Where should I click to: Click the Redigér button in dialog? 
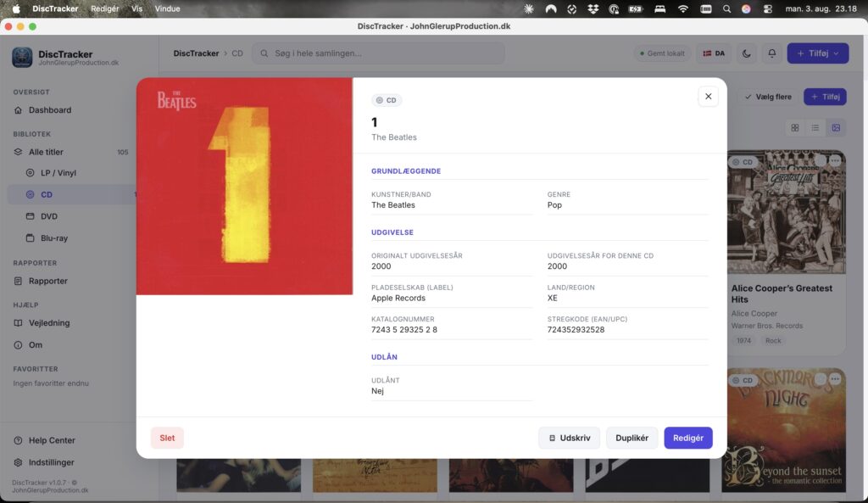(x=688, y=438)
